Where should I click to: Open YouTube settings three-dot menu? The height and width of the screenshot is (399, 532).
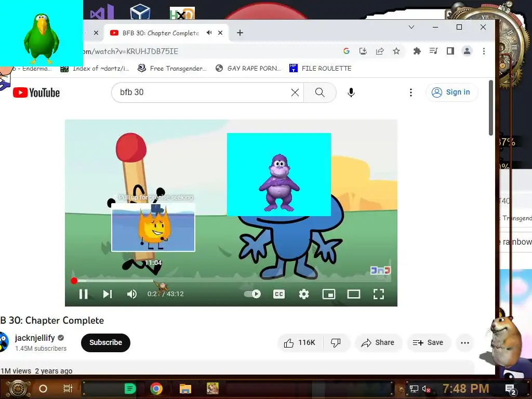tap(411, 92)
